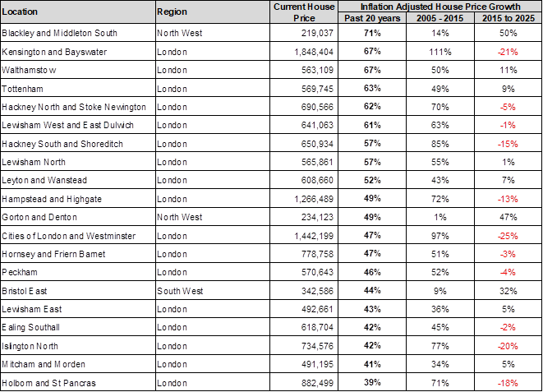Screen dimensions: 543x392
Task: Select the Past 20 years subheader
Action: coord(373,18)
